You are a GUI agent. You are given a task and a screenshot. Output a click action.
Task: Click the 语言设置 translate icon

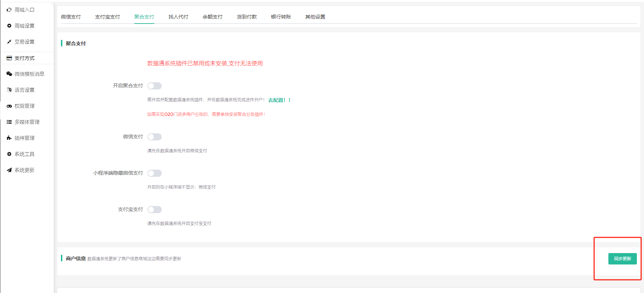click(9, 90)
